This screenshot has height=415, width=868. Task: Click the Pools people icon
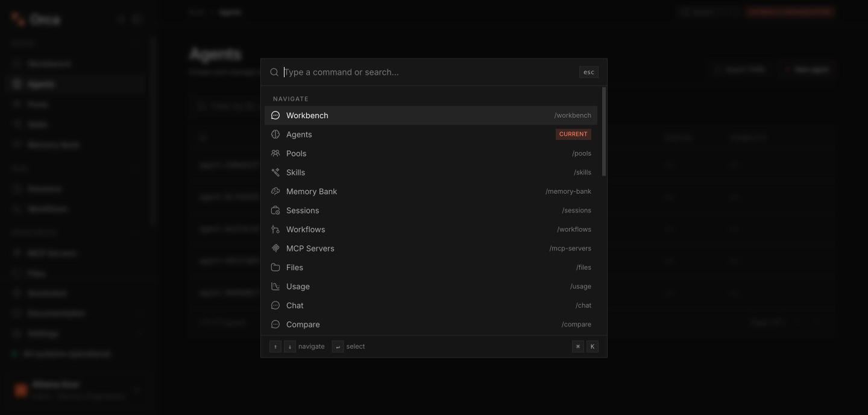click(275, 153)
